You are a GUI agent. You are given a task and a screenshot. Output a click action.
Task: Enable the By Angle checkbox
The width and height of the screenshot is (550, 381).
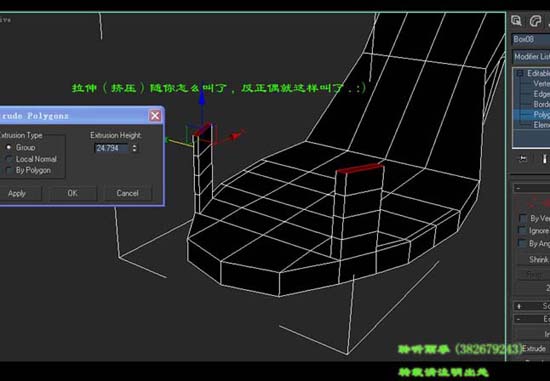coord(523,243)
